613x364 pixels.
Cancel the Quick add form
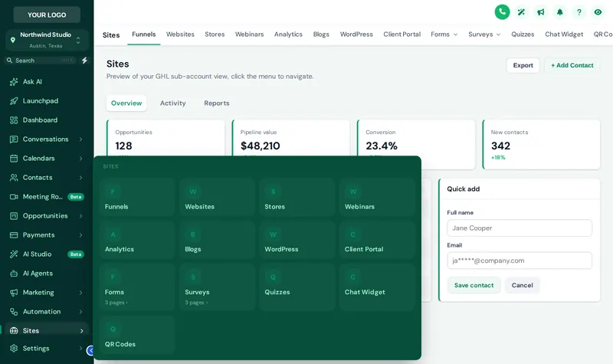[x=523, y=285]
